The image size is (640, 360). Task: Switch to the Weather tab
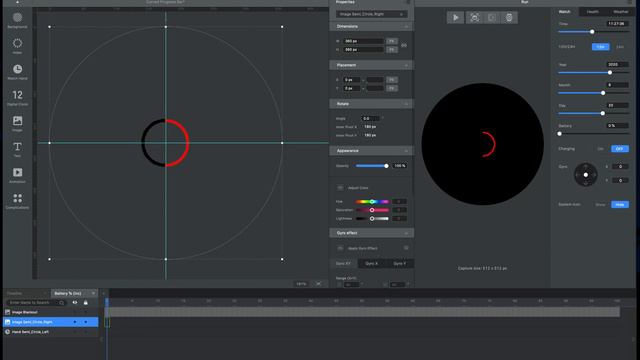click(620, 12)
